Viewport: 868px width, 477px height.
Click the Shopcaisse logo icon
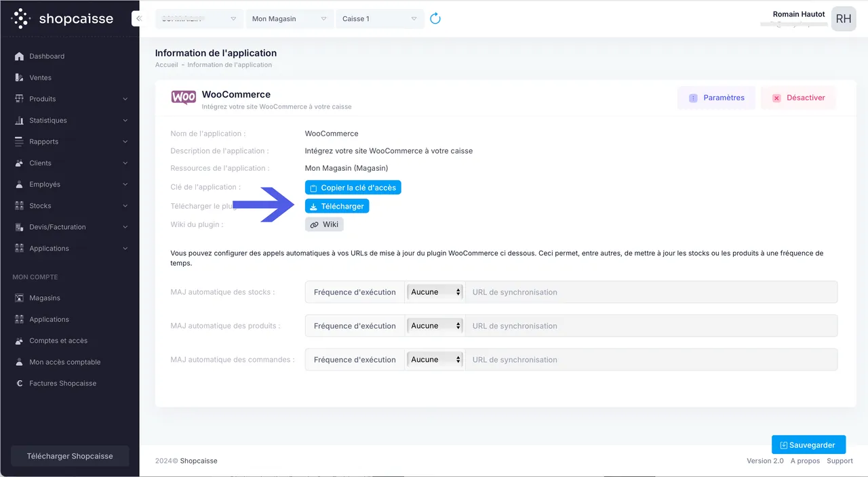pos(21,18)
